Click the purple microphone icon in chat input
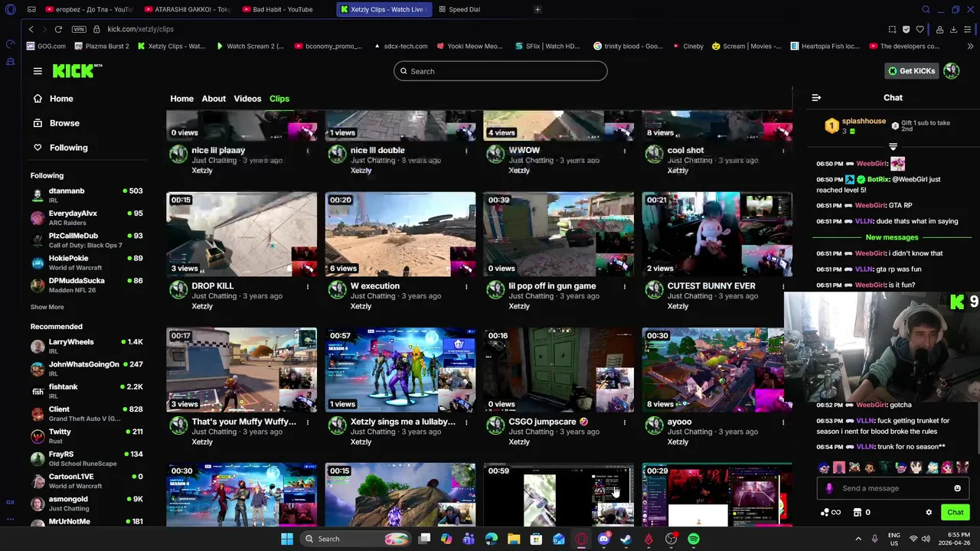The height and width of the screenshot is (551, 980). [829, 488]
